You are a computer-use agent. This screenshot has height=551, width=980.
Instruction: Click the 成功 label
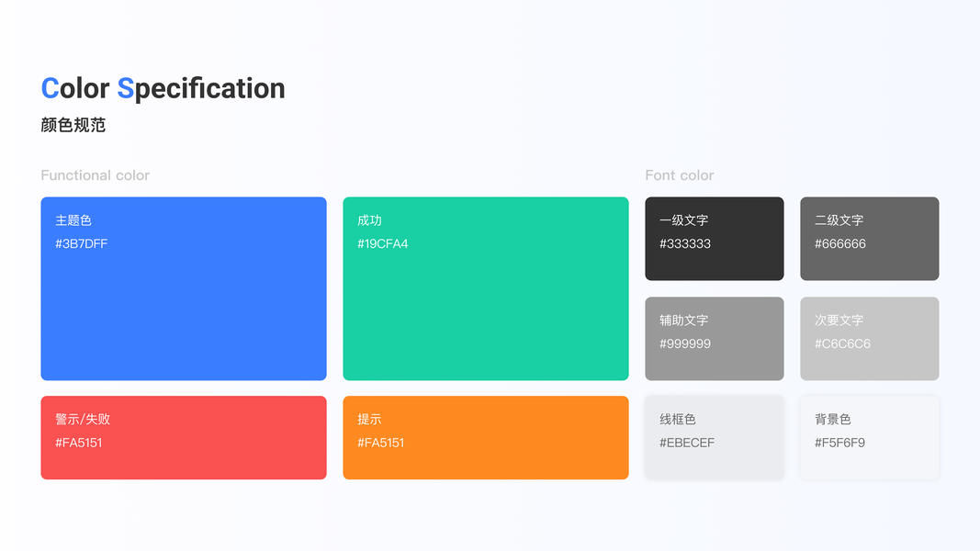coord(369,220)
